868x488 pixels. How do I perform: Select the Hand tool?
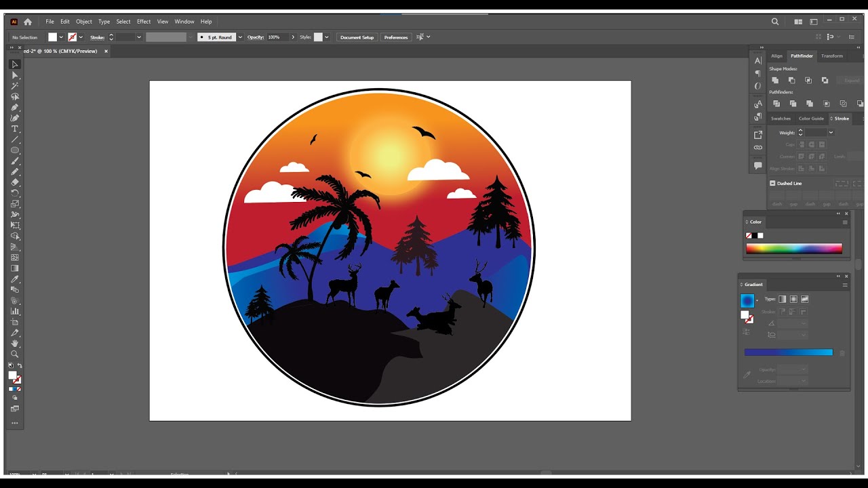(x=15, y=344)
